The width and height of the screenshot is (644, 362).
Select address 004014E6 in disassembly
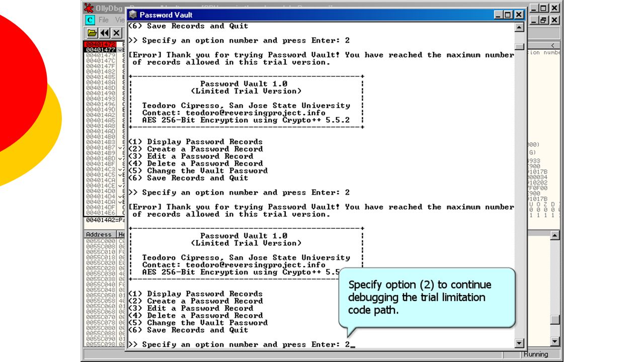tap(101, 213)
